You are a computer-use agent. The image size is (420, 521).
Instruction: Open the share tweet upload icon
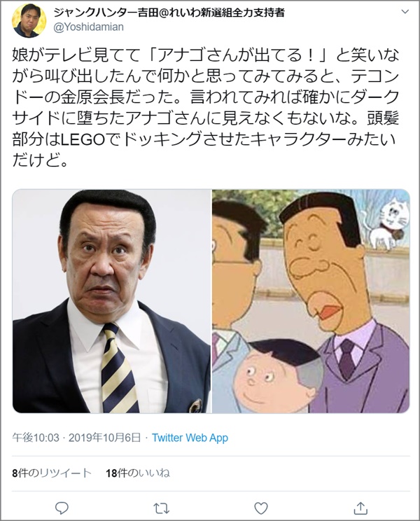click(x=360, y=508)
